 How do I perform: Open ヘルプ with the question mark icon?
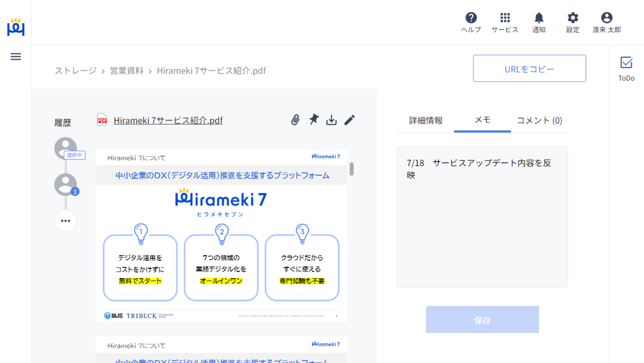(x=471, y=22)
